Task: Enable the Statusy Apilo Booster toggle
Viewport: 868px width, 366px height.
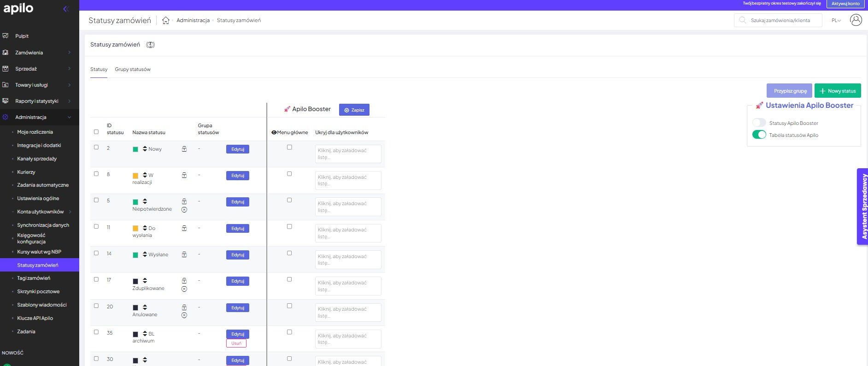Action: (x=759, y=123)
